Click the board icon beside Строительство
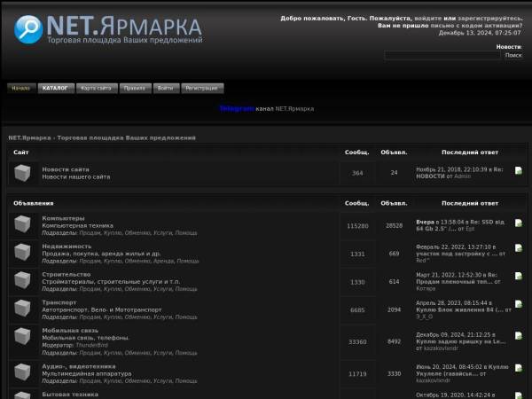 point(23,282)
